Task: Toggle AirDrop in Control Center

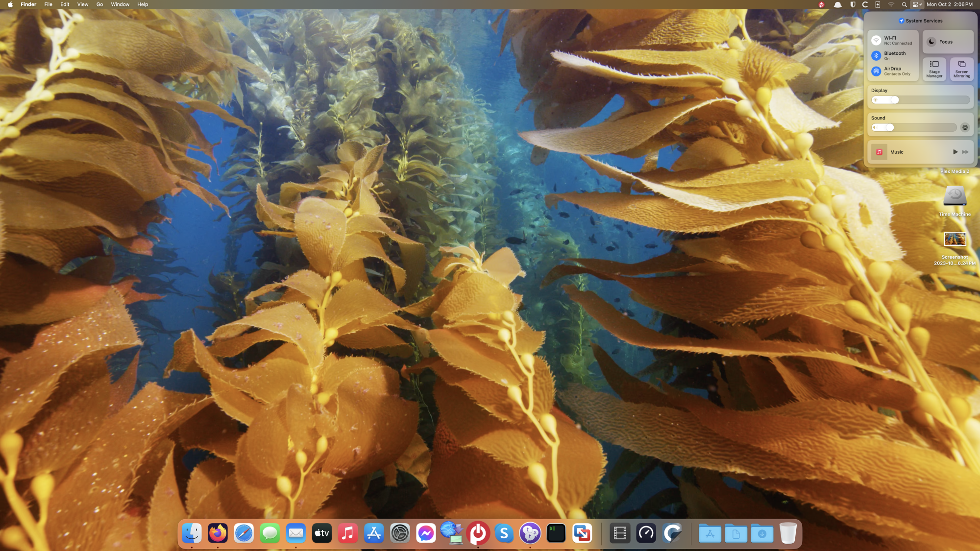Action: coord(876,72)
